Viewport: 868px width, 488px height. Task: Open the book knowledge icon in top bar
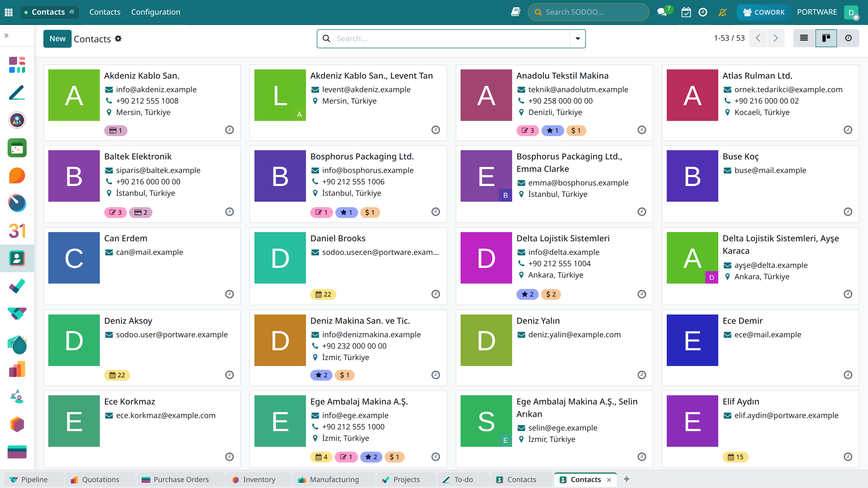(516, 12)
